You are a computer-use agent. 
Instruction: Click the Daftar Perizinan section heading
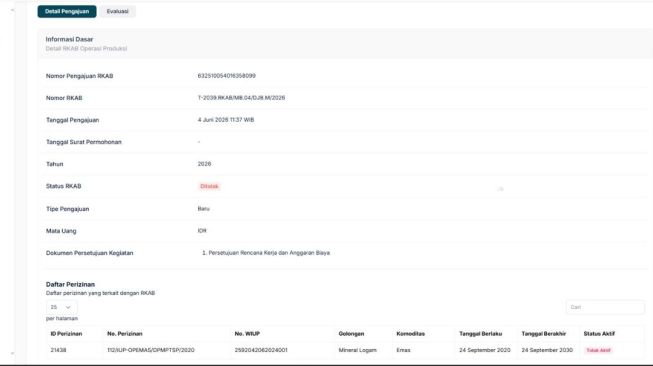click(70, 284)
